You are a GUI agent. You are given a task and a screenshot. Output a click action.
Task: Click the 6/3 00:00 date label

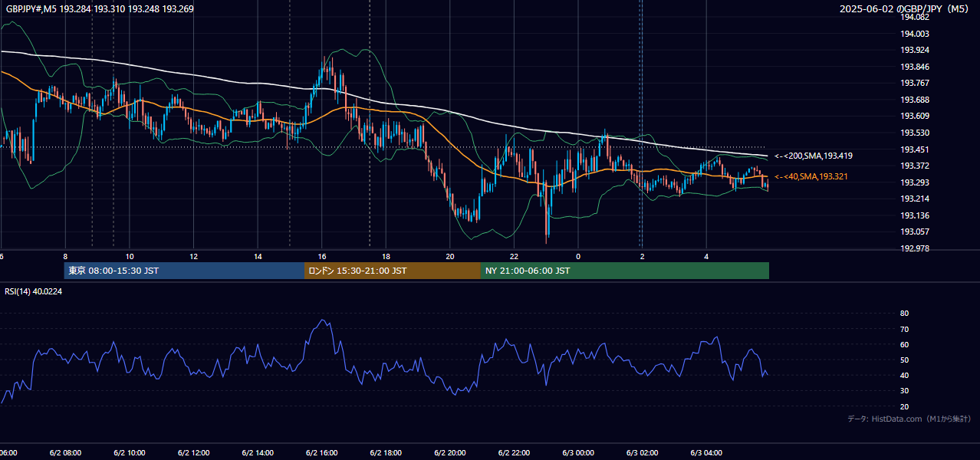pos(579,453)
